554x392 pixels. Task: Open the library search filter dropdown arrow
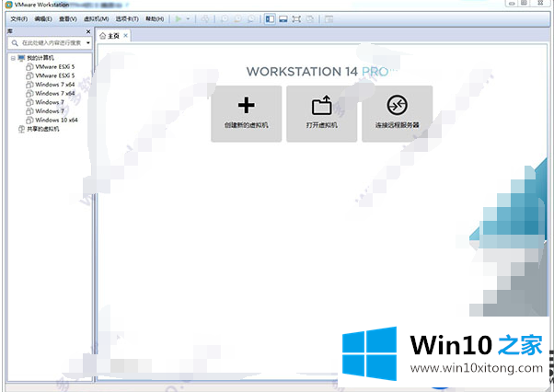pos(88,43)
